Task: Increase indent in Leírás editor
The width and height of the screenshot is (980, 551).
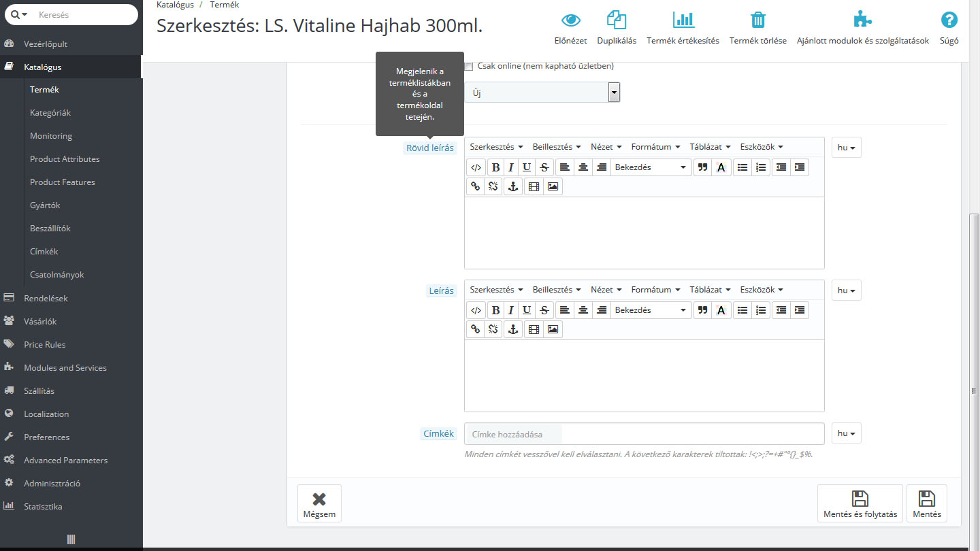Action: click(800, 310)
